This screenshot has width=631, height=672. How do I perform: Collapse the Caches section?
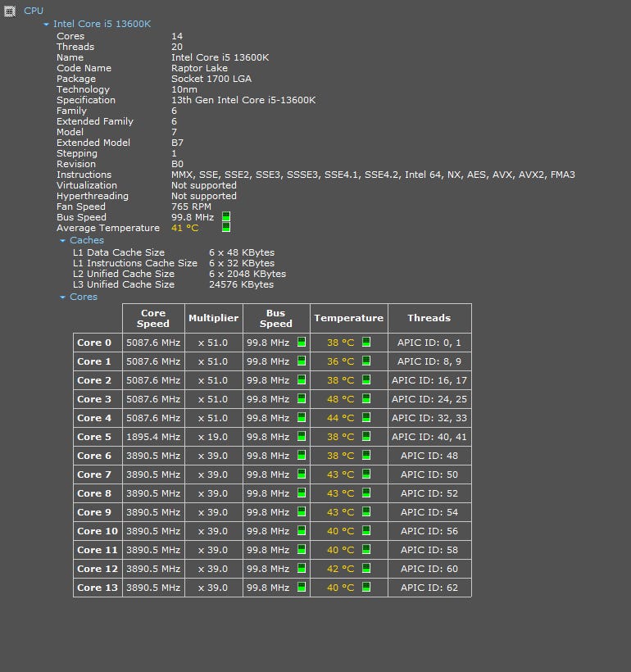click(x=62, y=241)
